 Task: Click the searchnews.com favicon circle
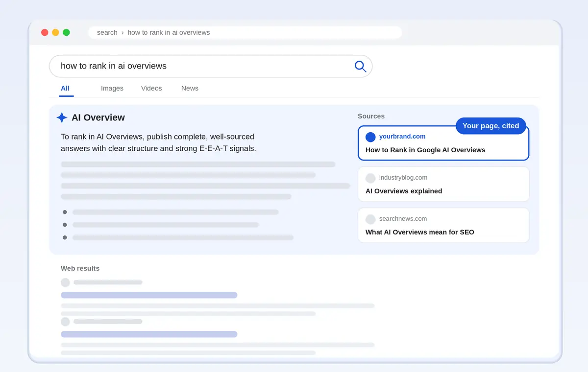[370, 219]
